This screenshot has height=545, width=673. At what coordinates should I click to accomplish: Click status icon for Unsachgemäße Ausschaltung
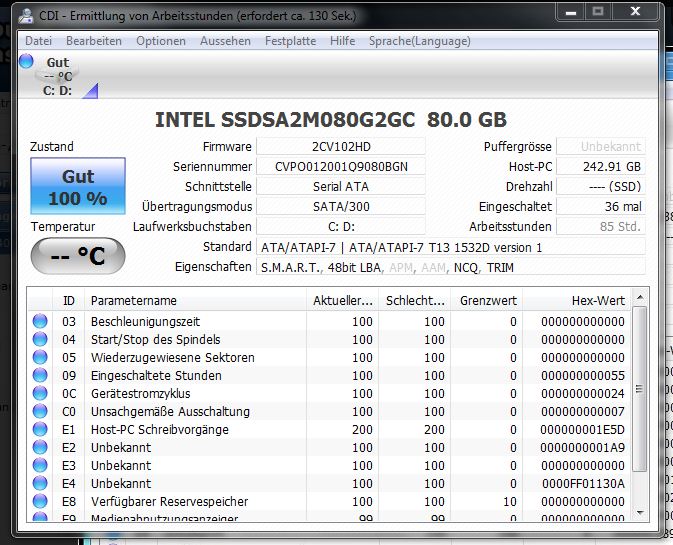coord(40,412)
